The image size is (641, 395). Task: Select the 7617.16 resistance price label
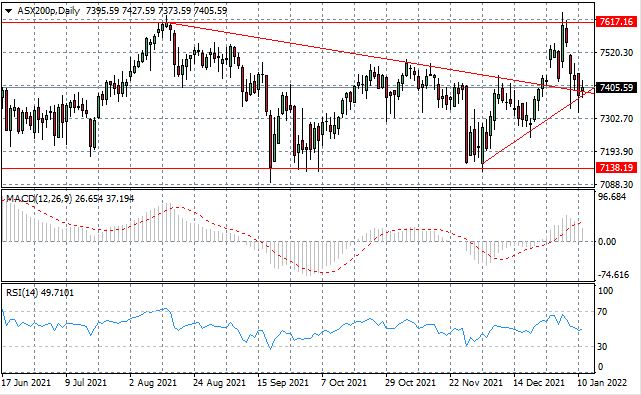[x=616, y=22]
